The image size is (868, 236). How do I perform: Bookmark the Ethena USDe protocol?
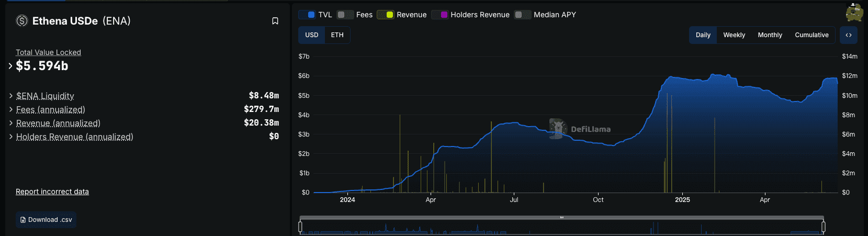275,21
